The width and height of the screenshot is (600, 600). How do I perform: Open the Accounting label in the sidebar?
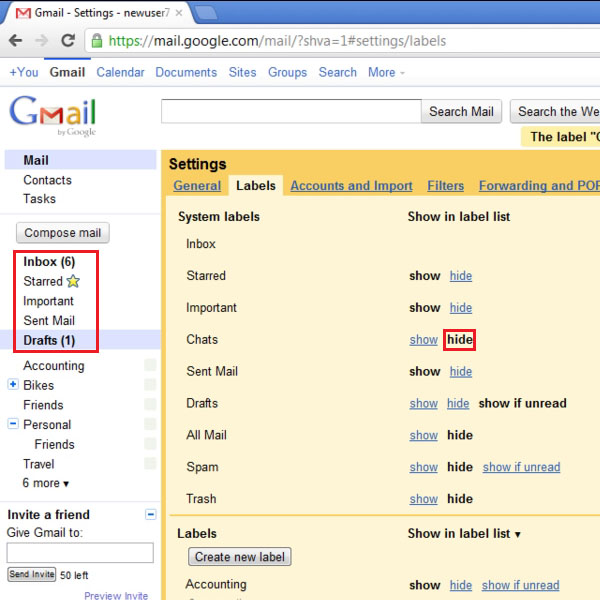click(54, 366)
